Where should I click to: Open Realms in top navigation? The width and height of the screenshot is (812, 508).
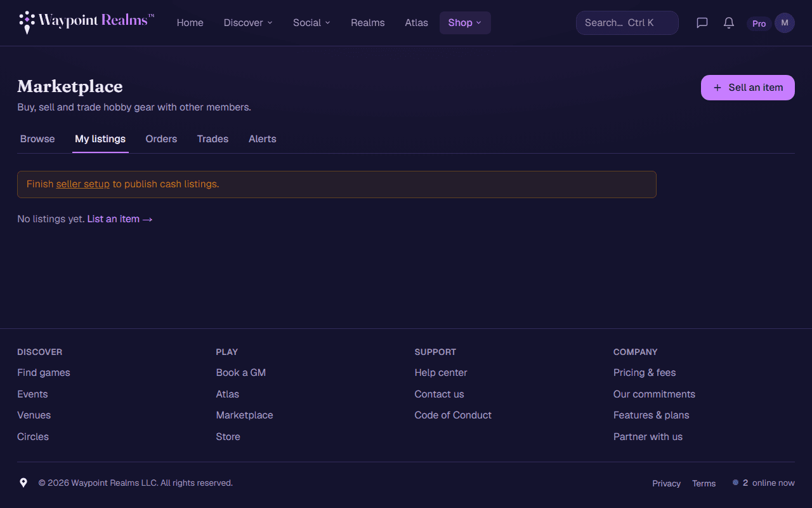pos(368,23)
